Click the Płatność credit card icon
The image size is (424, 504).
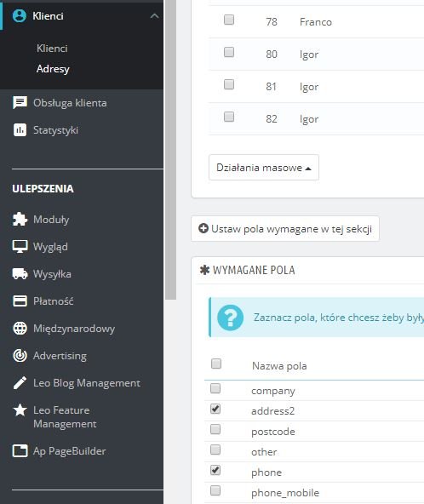tap(20, 301)
